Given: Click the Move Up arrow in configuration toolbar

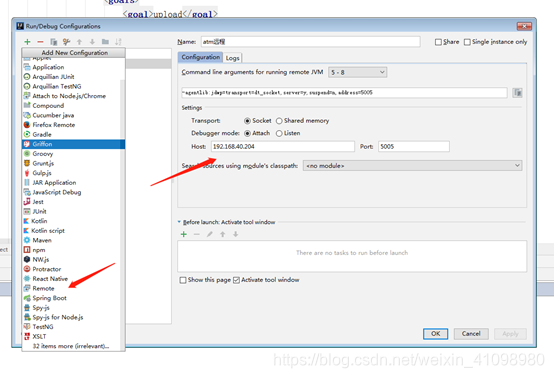Looking at the screenshot, I should coord(79,42).
